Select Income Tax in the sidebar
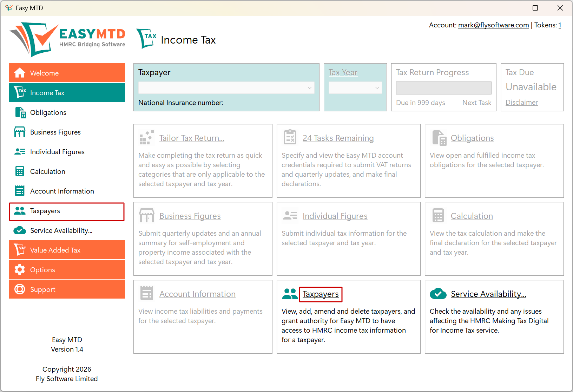 [x=67, y=92]
